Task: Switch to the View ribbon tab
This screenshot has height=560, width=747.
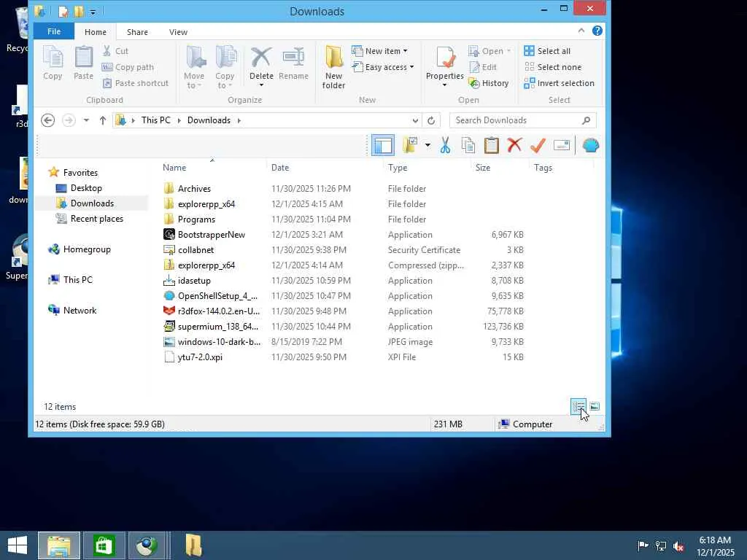Action: (x=178, y=32)
